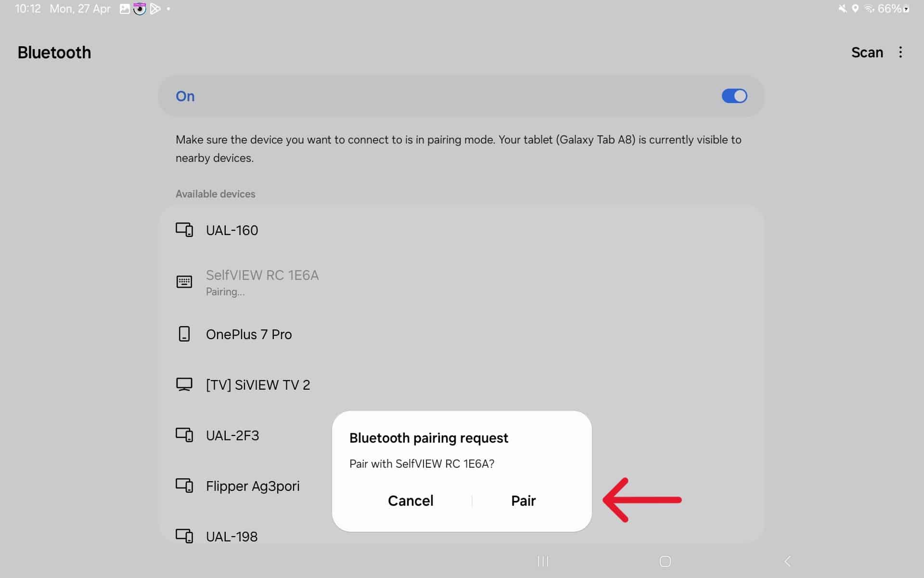Screen dimensions: 924x578
Task: Select the OnePlus 7 Pro entry
Action: click(249, 334)
